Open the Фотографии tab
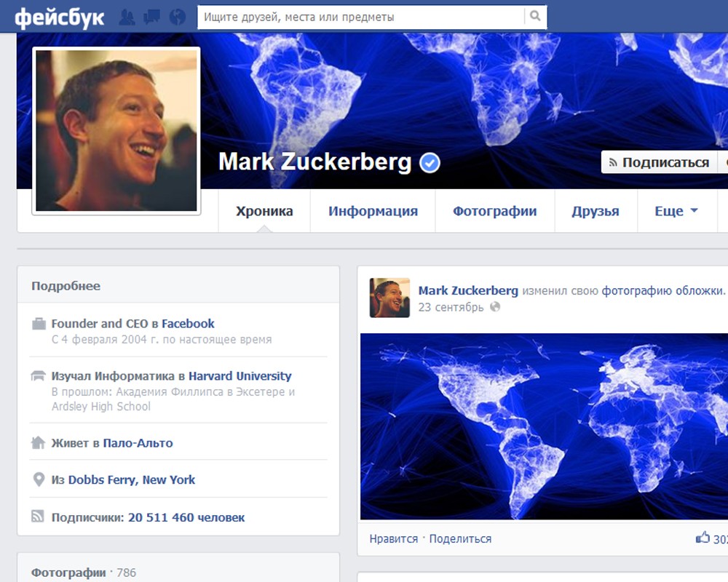 494,211
